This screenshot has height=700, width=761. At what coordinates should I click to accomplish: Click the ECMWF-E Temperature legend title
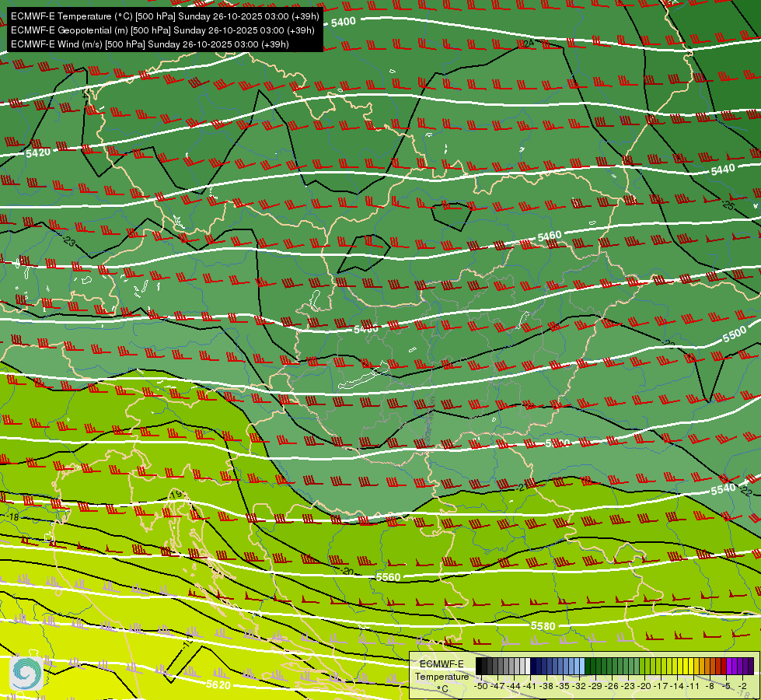pyautogui.click(x=442, y=670)
